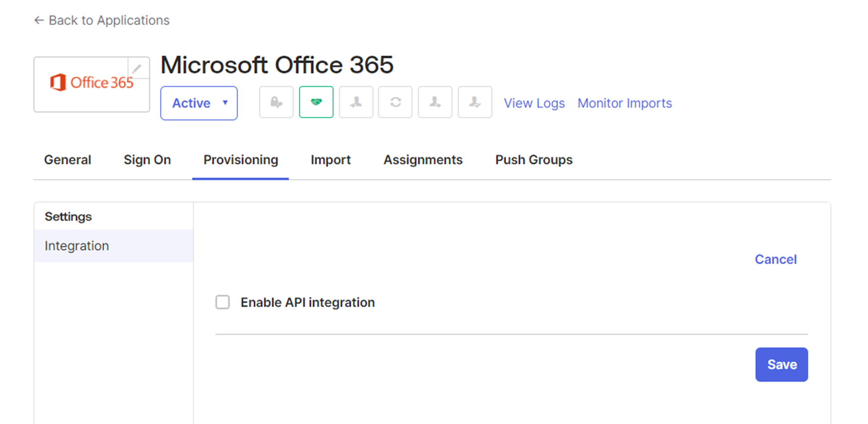
Task: Open the View Logs link
Action: tap(534, 103)
